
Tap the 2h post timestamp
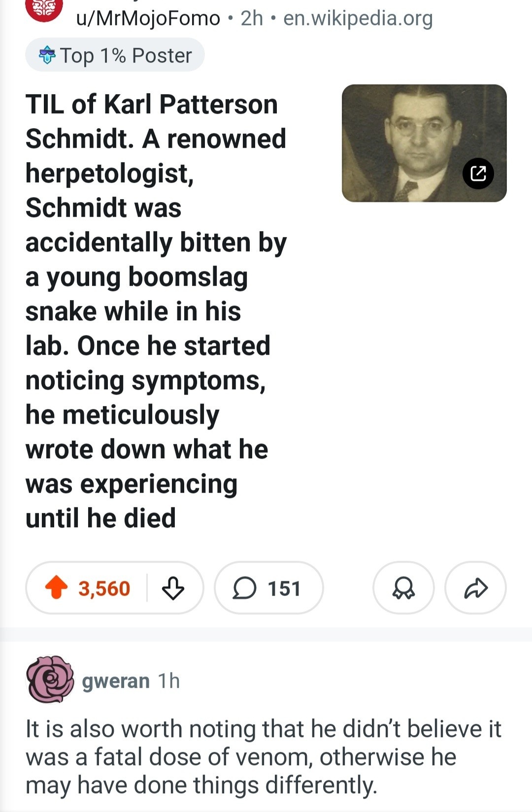click(x=252, y=19)
